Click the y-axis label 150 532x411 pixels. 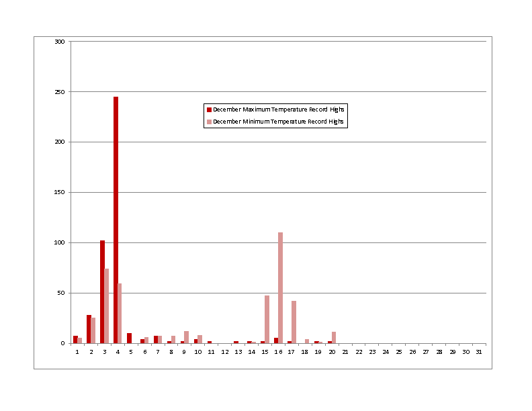60,192
